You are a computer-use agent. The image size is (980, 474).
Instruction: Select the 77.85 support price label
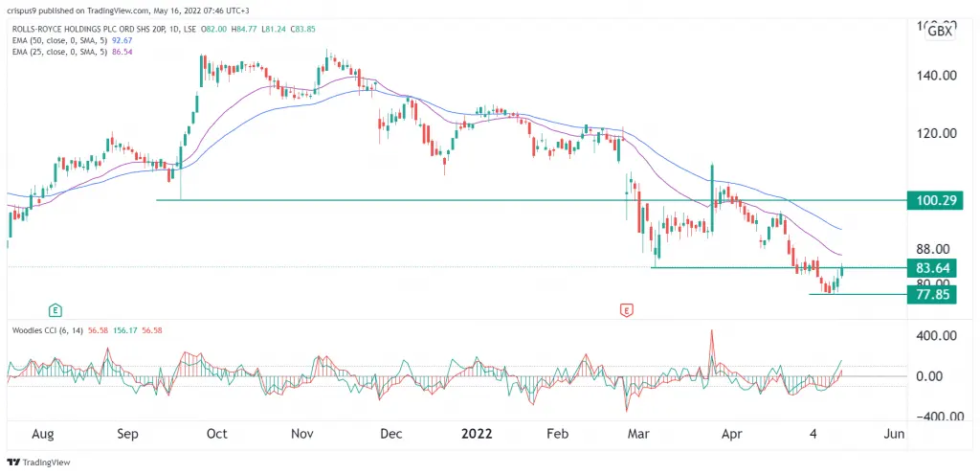tap(932, 295)
